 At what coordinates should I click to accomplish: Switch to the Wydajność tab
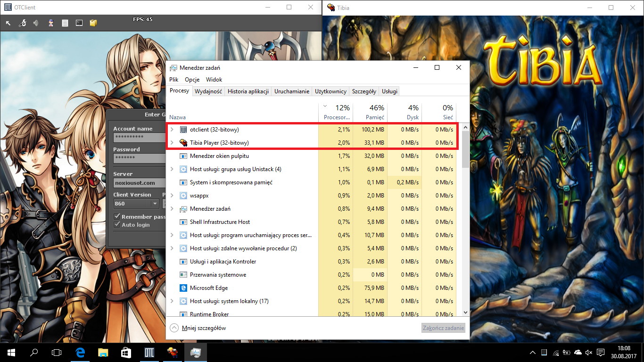point(208,91)
